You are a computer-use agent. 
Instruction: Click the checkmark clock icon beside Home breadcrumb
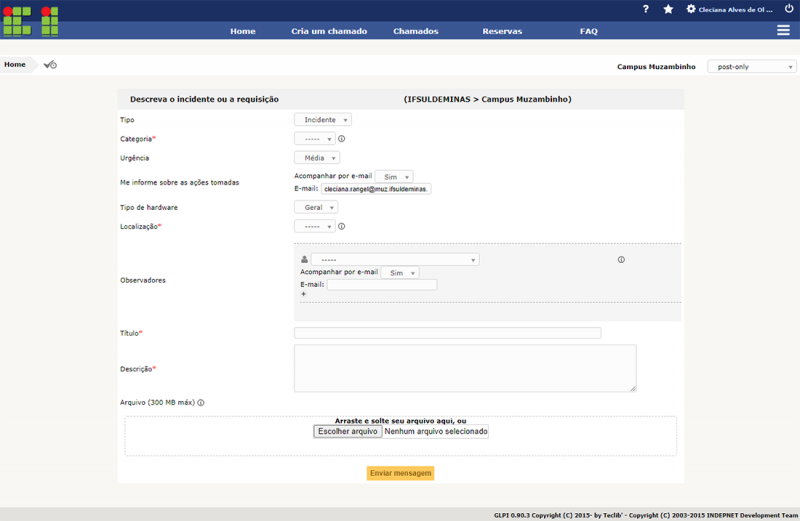[x=50, y=65]
